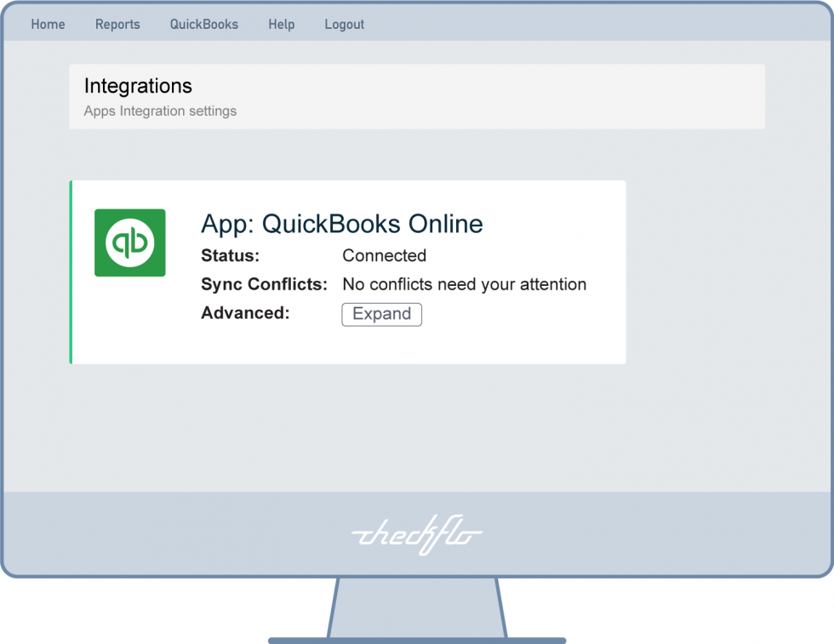Viewport: 834px width, 644px height.
Task: Click the Connected status text
Action: (x=384, y=255)
